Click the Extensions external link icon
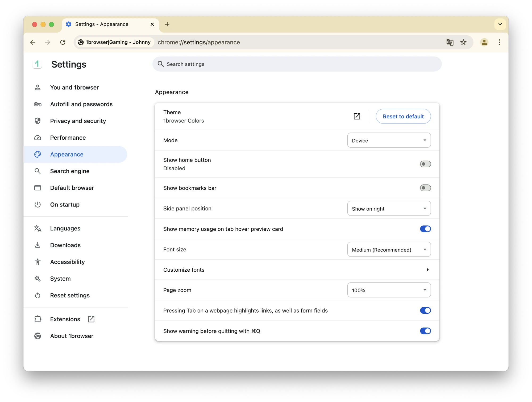532x402 pixels. coord(91,319)
